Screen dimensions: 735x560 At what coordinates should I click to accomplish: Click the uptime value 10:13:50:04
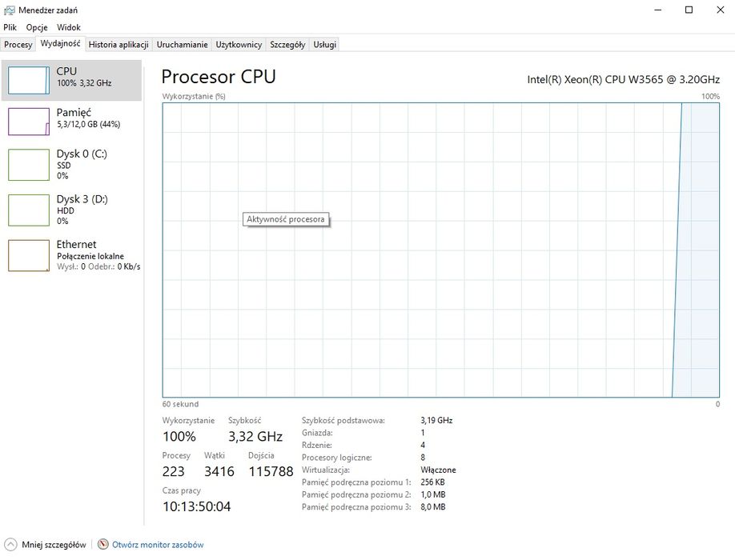(x=196, y=506)
